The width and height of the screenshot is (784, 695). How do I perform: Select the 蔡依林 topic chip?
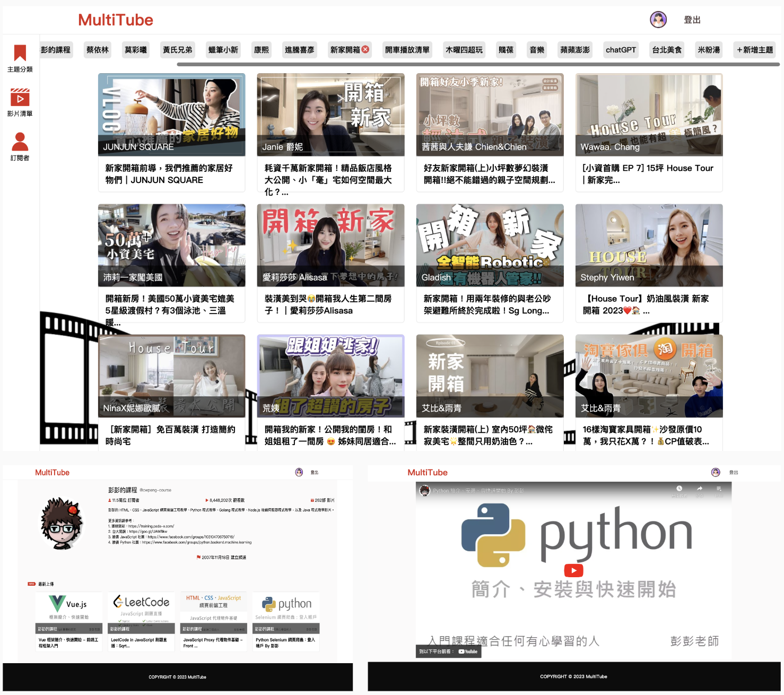pyautogui.click(x=97, y=49)
